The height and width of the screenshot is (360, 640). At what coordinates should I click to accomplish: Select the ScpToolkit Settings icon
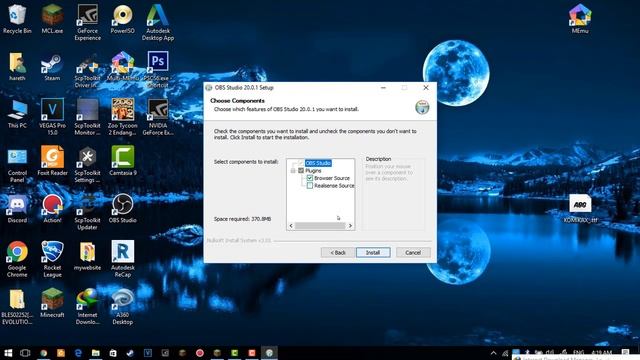point(87,165)
